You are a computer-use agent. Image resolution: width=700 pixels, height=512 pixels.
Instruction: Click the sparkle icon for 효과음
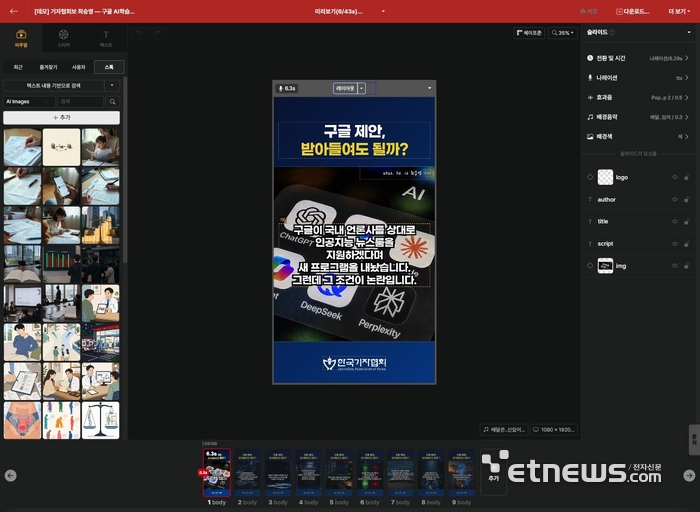pyautogui.click(x=590, y=97)
